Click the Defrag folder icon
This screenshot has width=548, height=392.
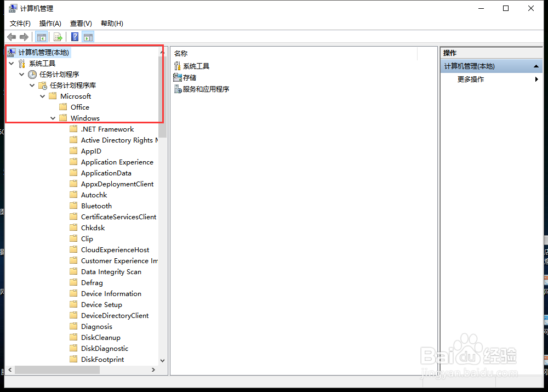point(74,282)
